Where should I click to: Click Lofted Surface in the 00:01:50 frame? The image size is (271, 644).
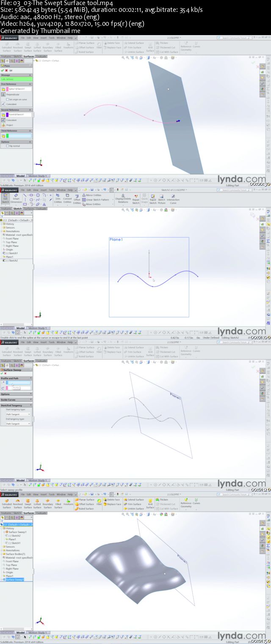(37, 503)
